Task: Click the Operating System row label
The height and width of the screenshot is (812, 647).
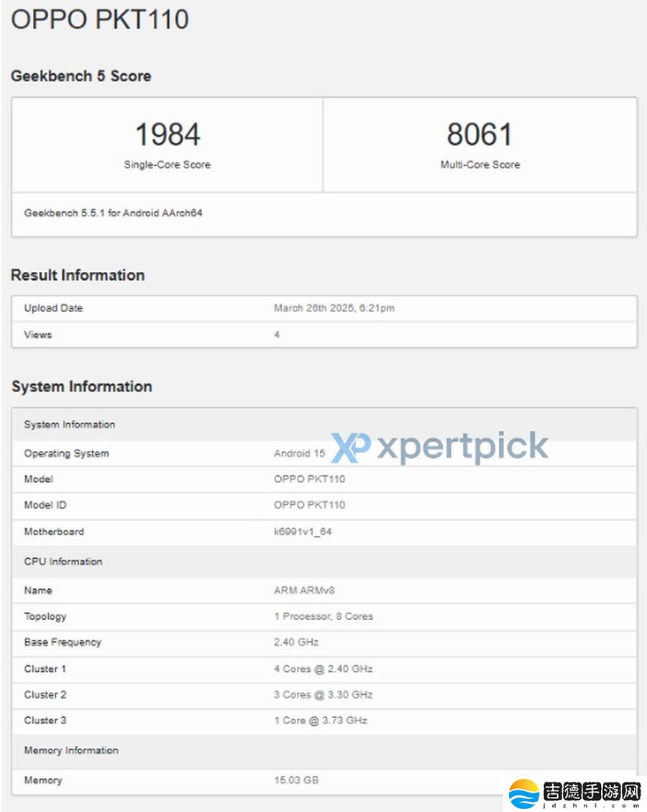Action: click(66, 453)
